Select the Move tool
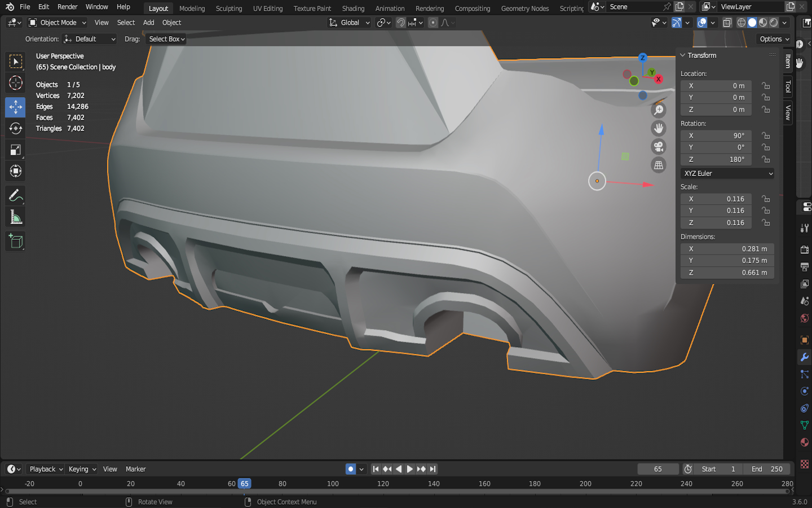This screenshot has height=508, width=812. (x=15, y=107)
